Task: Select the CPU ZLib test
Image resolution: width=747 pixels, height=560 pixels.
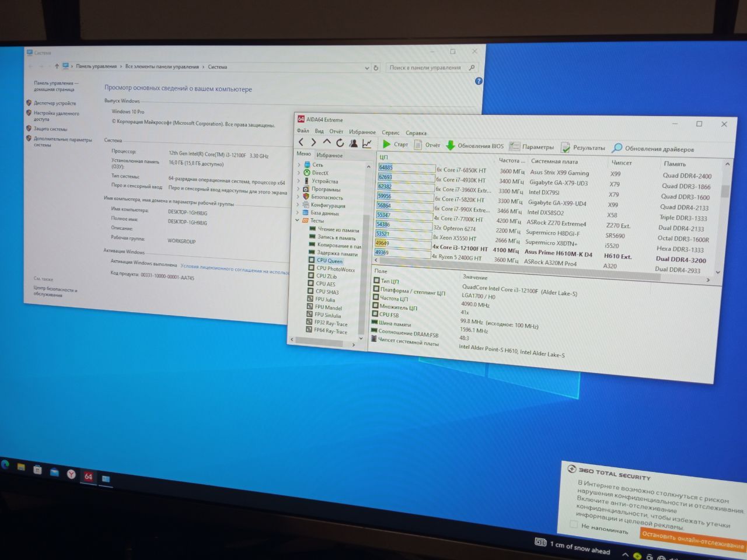Action: (322, 276)
